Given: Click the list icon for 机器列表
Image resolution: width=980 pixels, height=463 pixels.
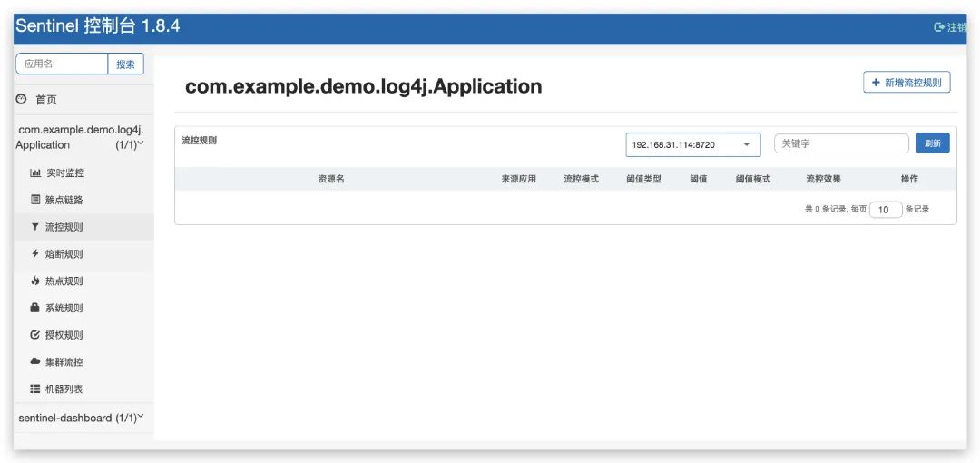Looking at the screenshot, I should (x=35, y=389).
